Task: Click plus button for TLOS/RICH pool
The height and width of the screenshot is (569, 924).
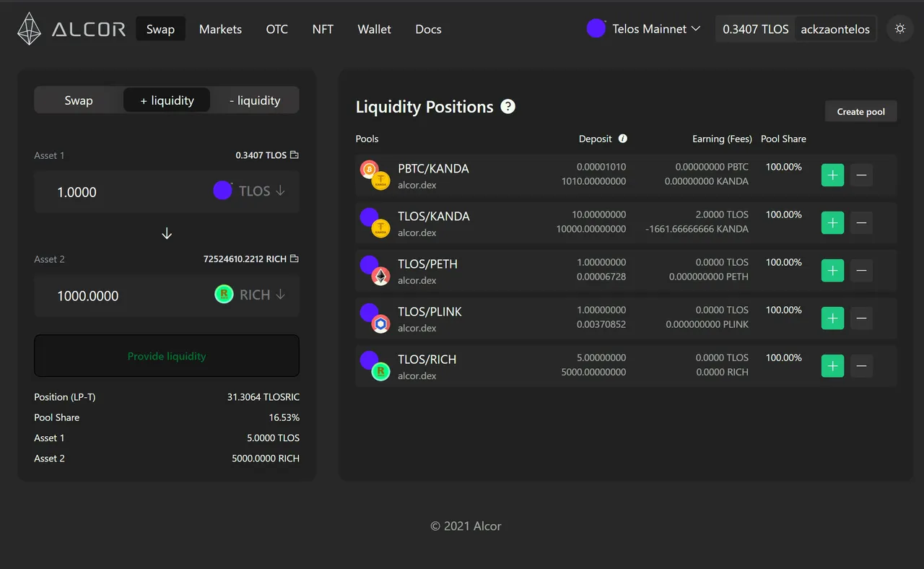Action: (832, 366)
